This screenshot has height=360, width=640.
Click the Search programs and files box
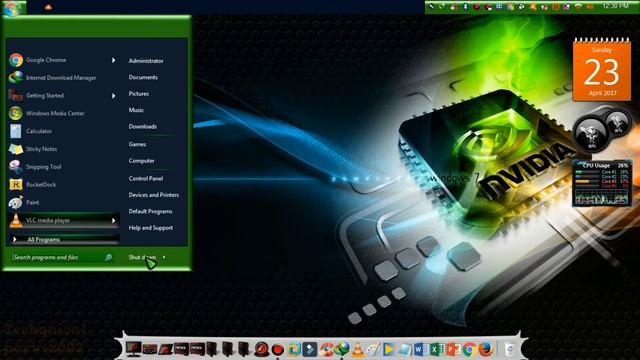tap(62, 257)
